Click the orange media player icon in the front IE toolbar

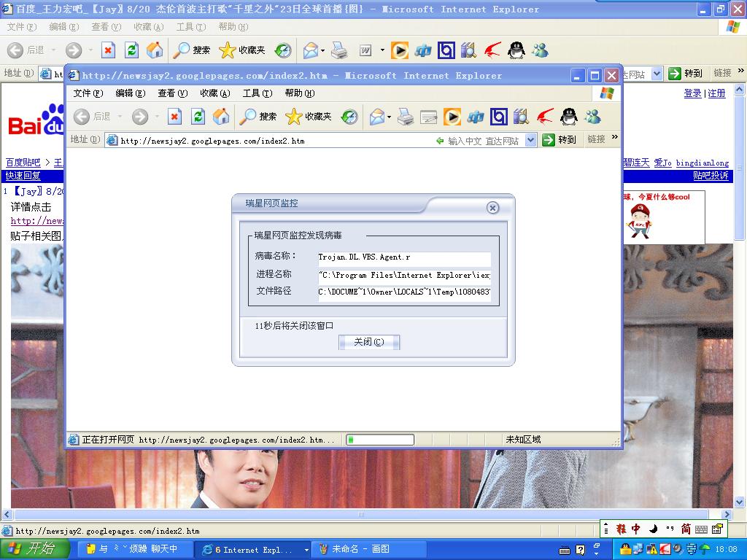coord(452,117)
